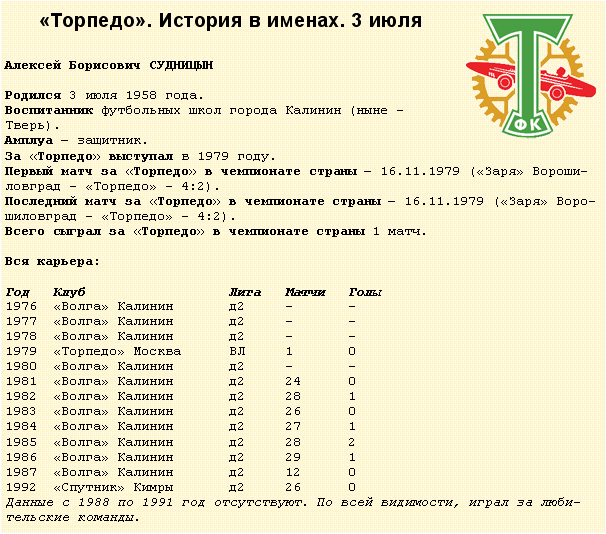Viewport: 606px width, 534px height.
Task: Click the "Лига" column header
Action: [x=245, y=292]
